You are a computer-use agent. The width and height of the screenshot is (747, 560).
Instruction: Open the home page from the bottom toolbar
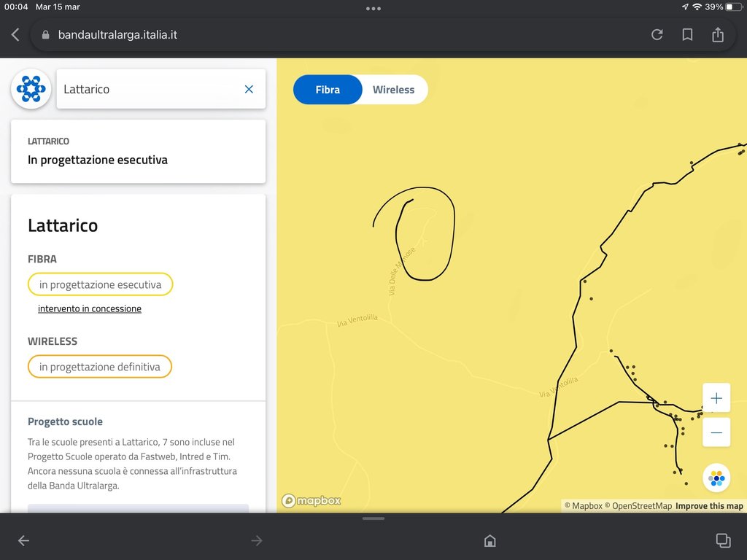(489, 540)
